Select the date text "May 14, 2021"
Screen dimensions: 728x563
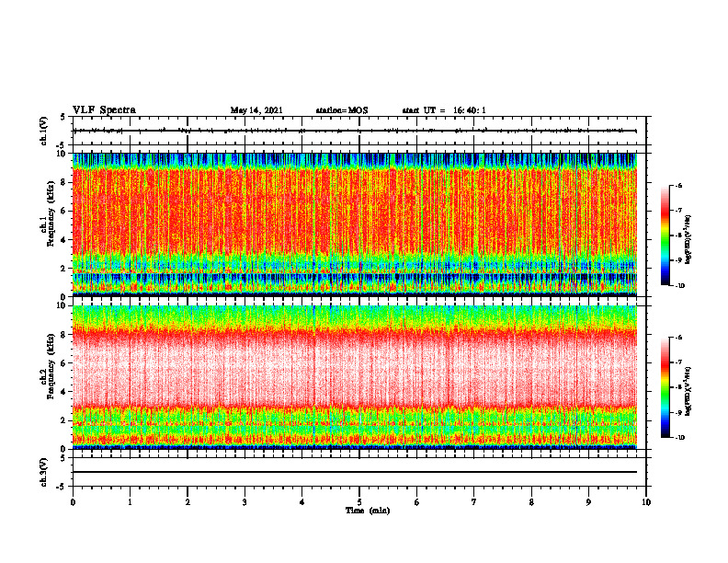click(256, 110)
